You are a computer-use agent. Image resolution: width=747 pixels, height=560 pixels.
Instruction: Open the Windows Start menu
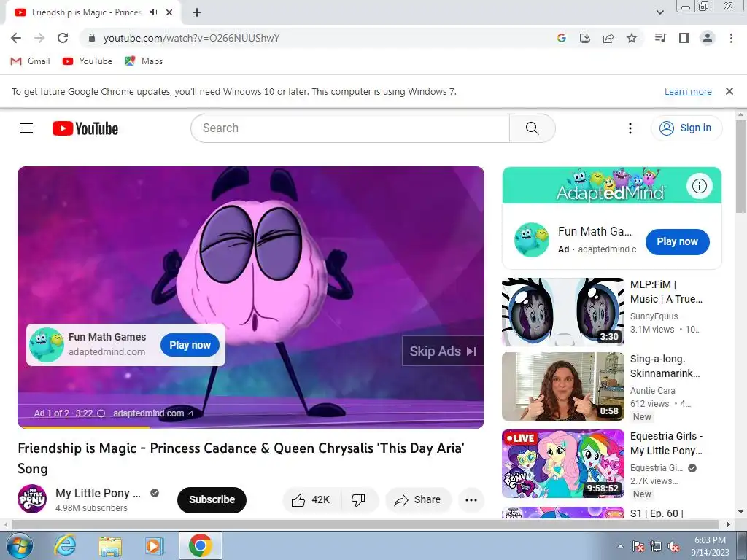[x=20, y=545]
